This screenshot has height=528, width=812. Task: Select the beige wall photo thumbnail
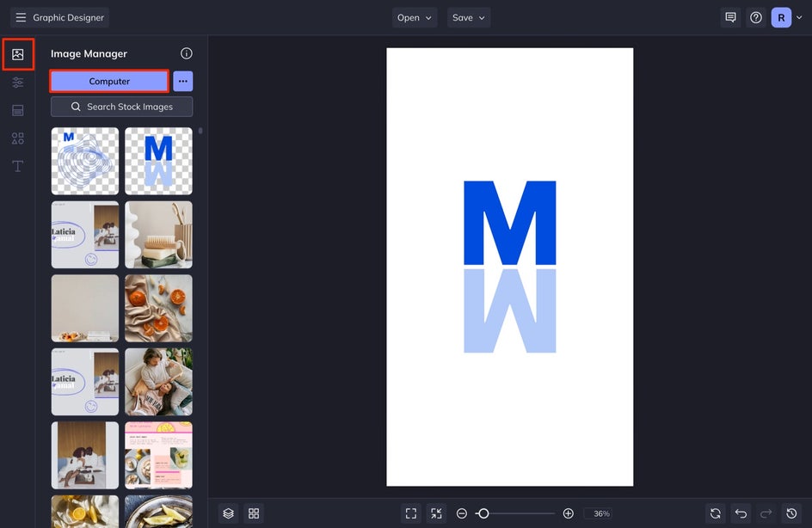tap(85, 308)
